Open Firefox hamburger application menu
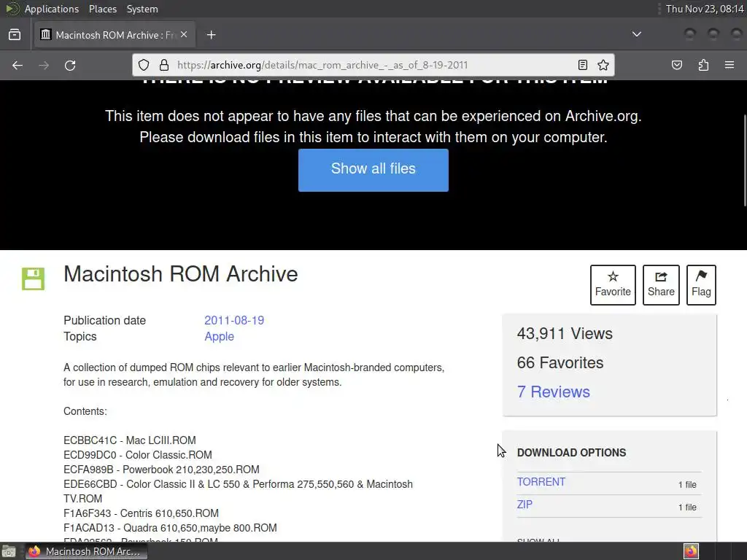This screenshot has height=560, width=747. (x=729, y=65)
